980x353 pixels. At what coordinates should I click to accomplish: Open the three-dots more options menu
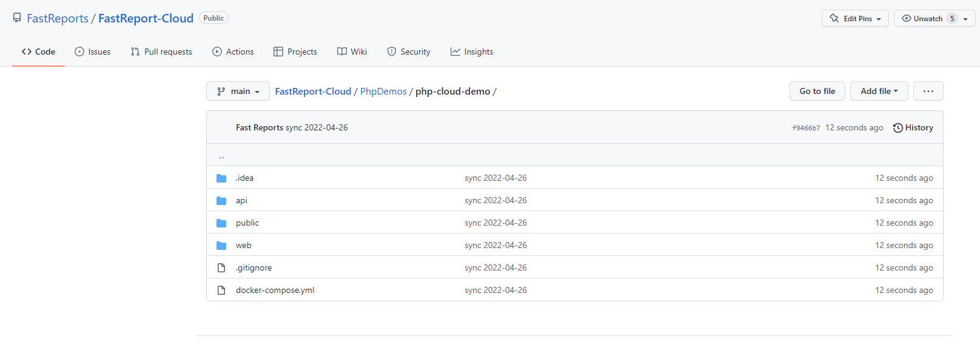pyautogui.click(x=928, y=91)
